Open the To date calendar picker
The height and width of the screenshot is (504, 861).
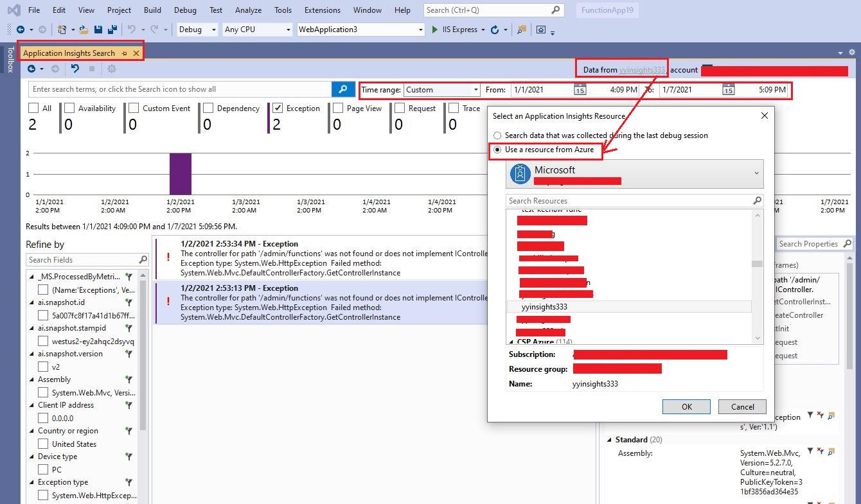click(x=728, y=90)
